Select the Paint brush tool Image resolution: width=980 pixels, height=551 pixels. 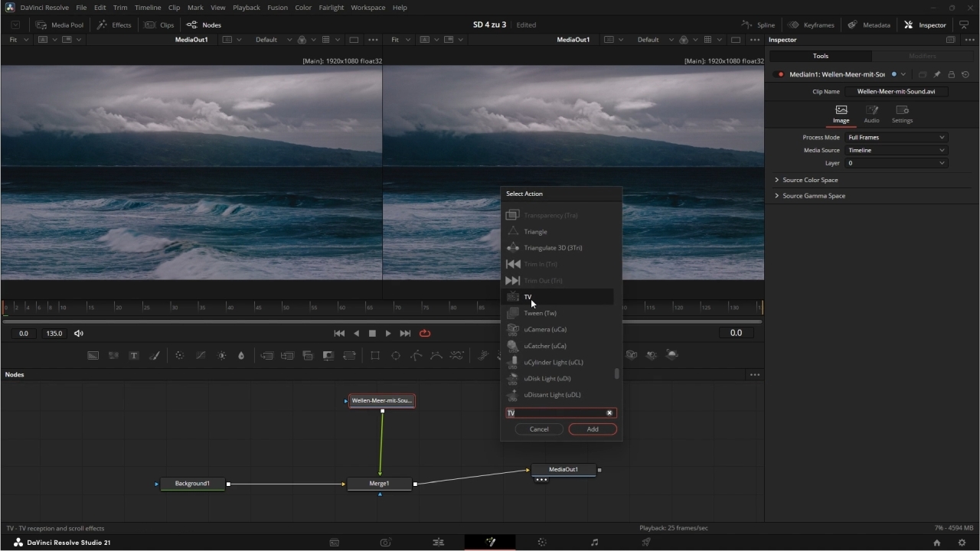[154, 355]
